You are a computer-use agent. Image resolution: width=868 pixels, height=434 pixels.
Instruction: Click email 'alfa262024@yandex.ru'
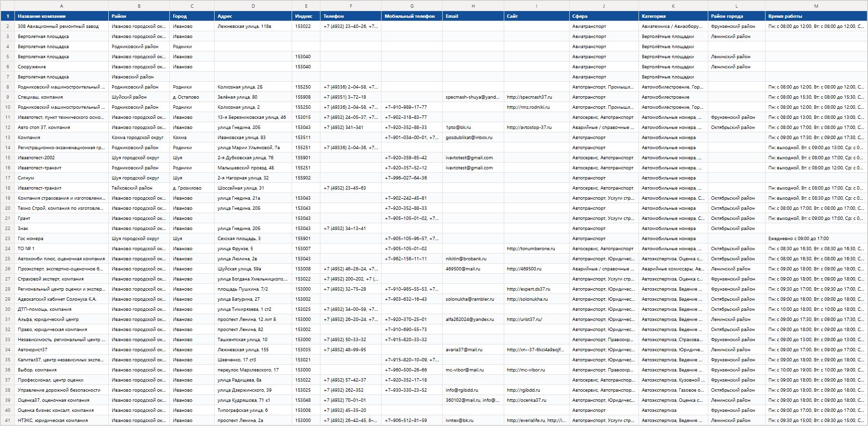pos(473,319)
